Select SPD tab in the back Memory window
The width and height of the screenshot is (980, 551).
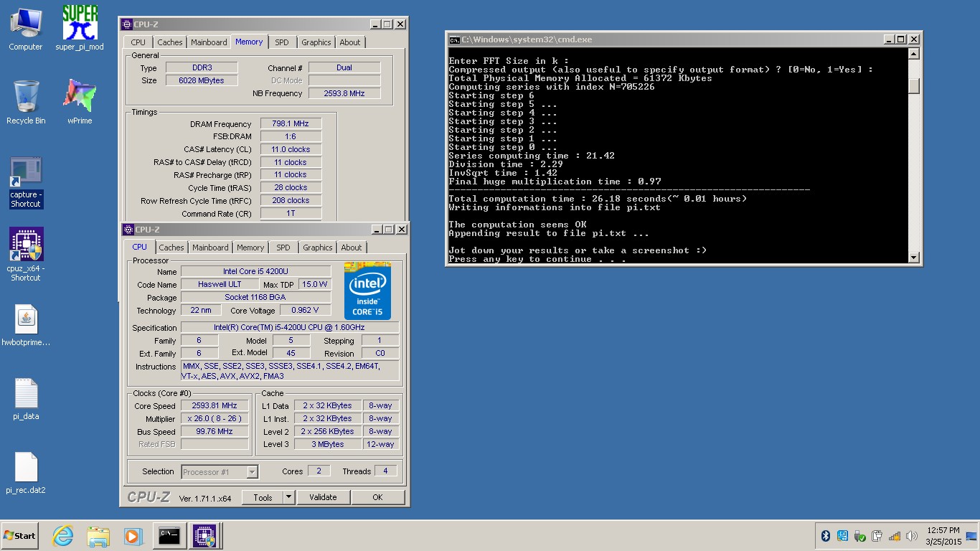pos(282,42)
